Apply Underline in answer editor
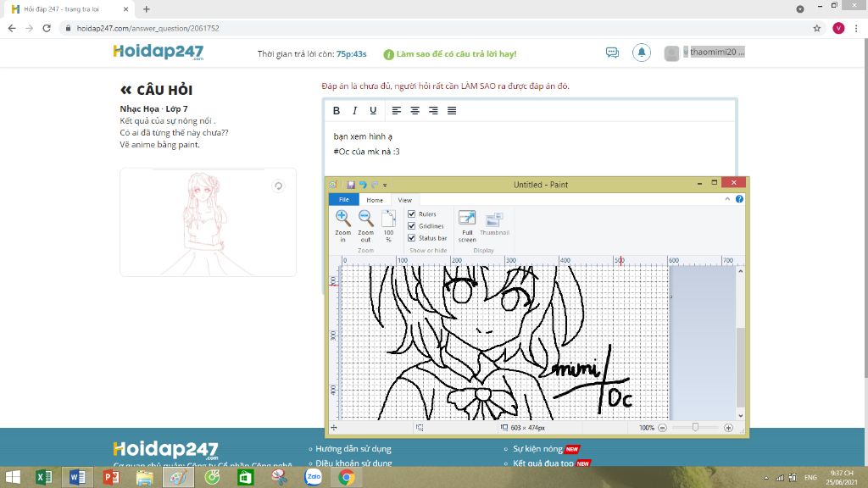The width and height of the screenshot is (868, 488). pyautogui.click(x=373, y=111)
